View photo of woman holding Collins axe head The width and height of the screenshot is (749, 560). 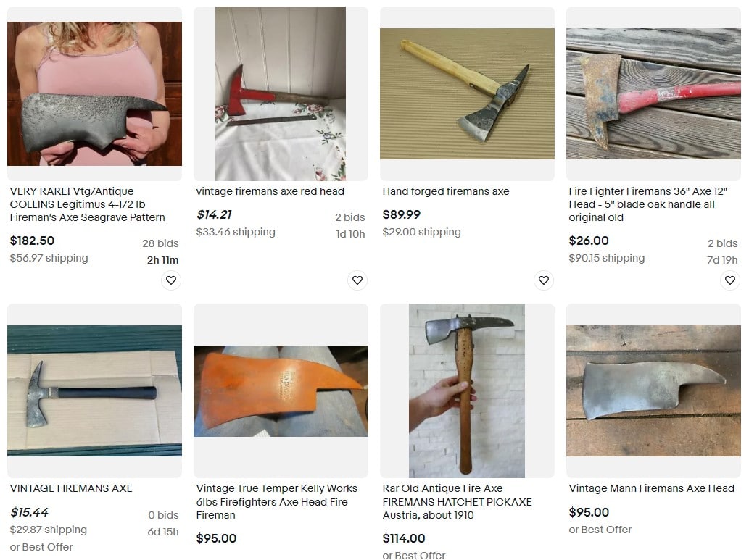click(x=94, y=93)
